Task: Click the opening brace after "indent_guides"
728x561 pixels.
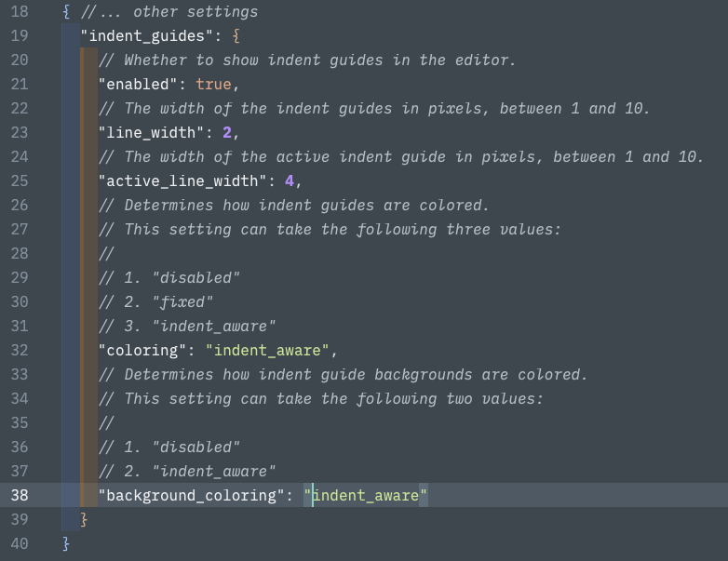Action: click(x=236, y=36)
